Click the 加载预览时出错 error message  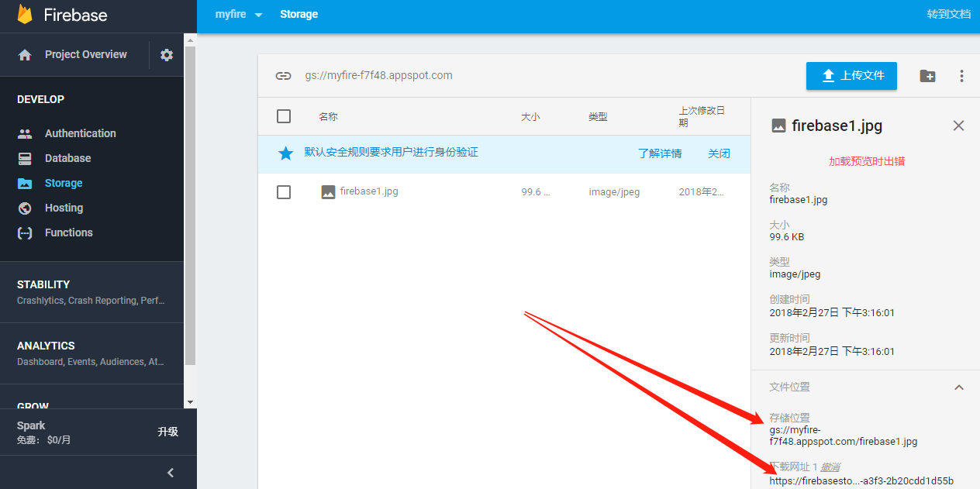click(x=867, y=161)
